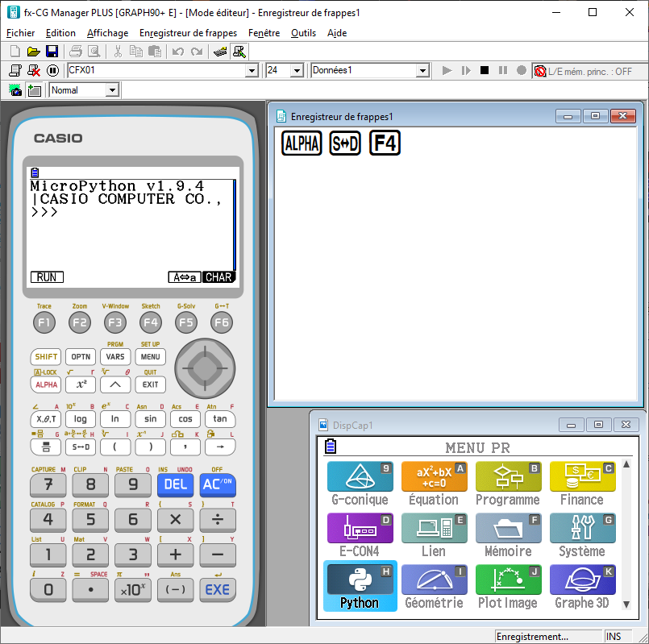Click the scroll icon with red X
649x644 pixels.
(x=34, y=71)
